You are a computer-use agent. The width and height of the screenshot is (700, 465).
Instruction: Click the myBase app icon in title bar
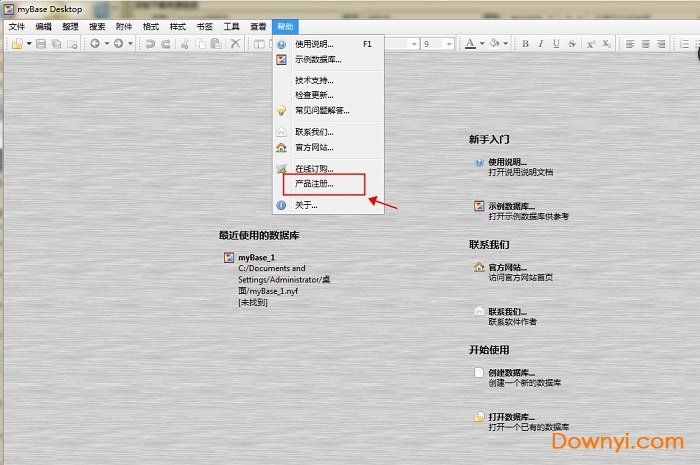click(x=9, y=9)
